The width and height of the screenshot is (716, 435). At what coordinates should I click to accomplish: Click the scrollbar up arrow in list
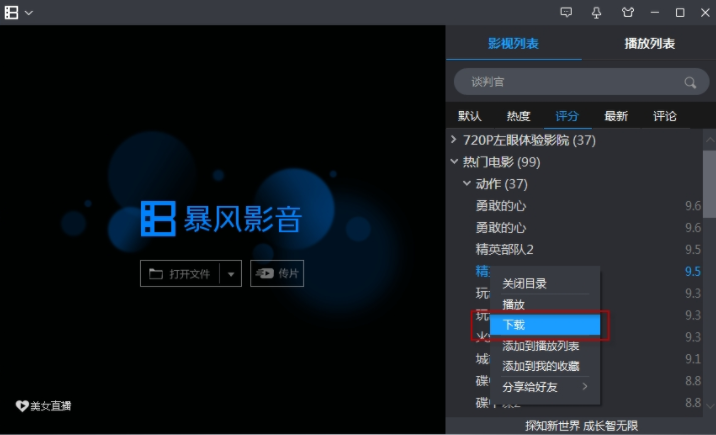[x=710, y=140]
